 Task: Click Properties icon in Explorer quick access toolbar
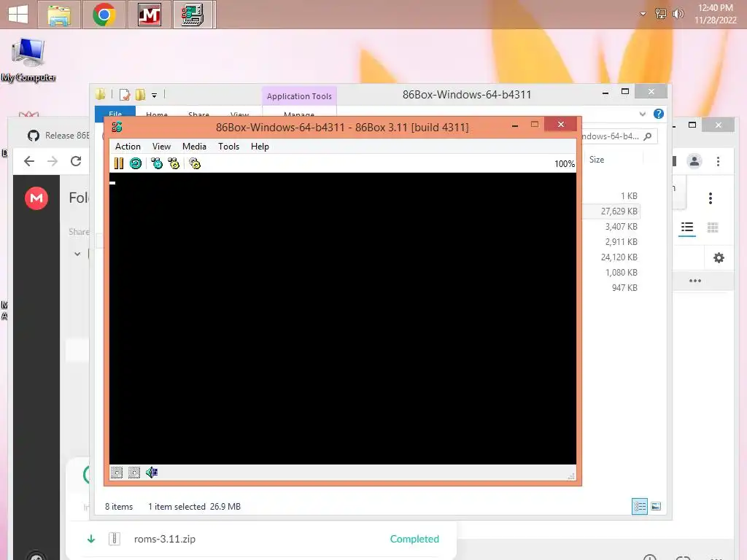[125, 95]
